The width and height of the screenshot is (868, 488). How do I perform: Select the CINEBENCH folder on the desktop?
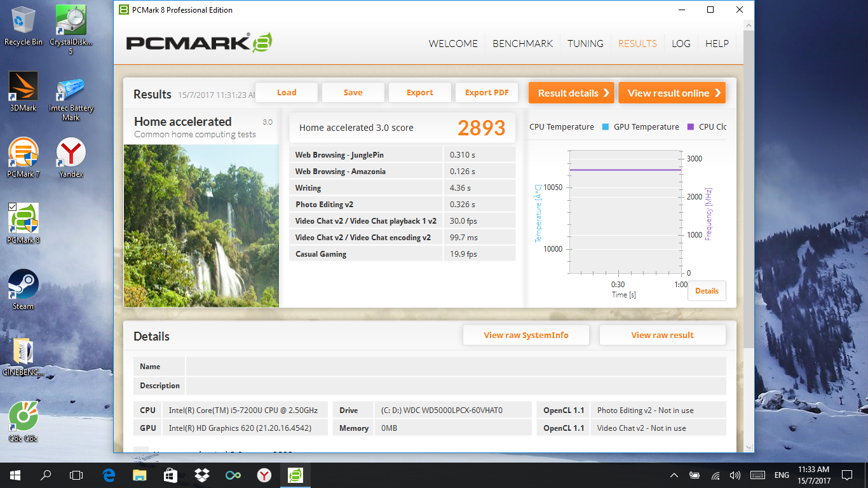[24, 357]
